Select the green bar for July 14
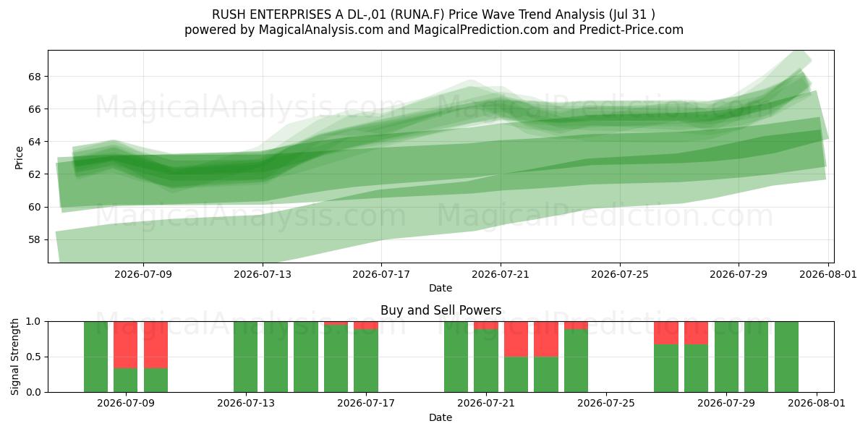868x434 pixels. 276,357
